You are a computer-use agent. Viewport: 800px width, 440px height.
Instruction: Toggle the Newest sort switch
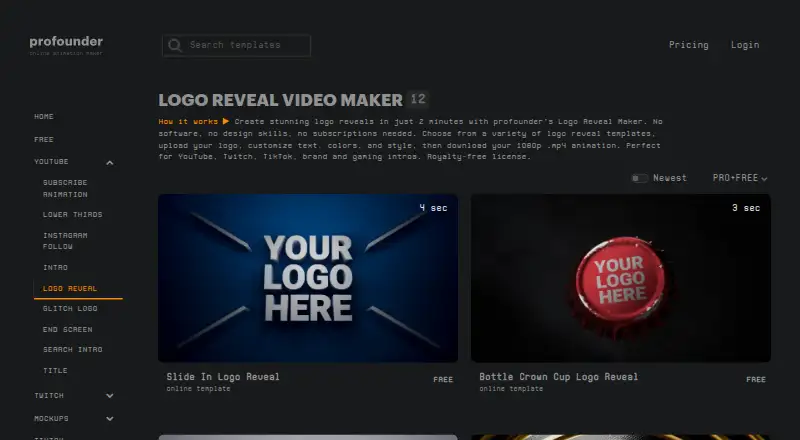click(x=639, y=178)
